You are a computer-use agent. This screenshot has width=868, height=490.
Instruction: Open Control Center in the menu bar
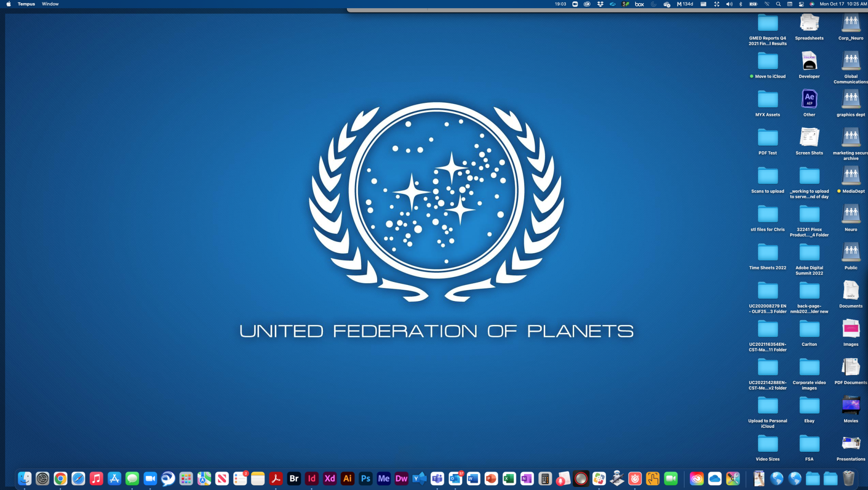coord(801,4)
